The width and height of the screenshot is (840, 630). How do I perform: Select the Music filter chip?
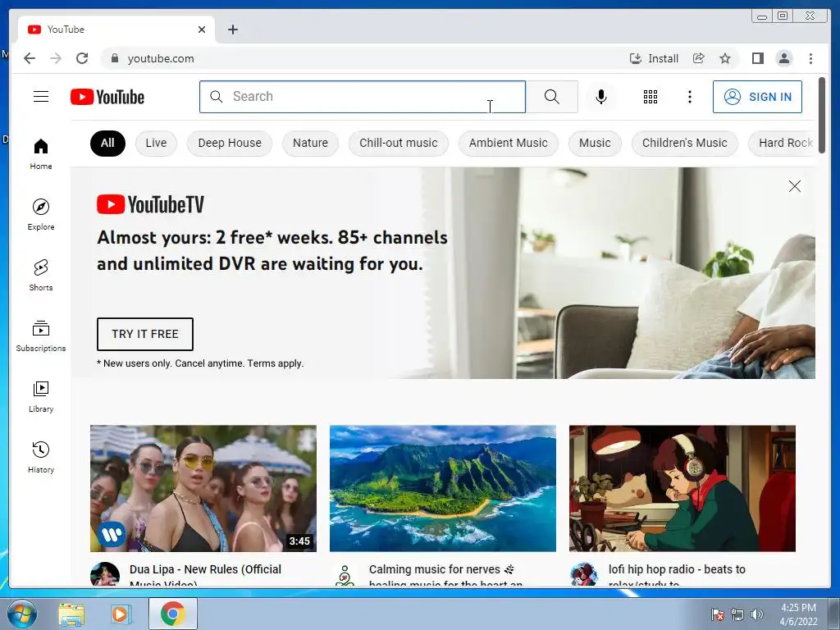coord(595,143)
